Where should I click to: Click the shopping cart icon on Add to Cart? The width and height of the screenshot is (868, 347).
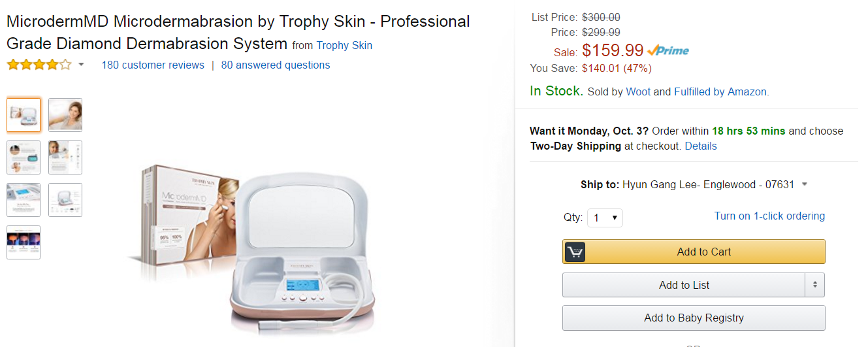pyautogui.click(x=575, y=252)
